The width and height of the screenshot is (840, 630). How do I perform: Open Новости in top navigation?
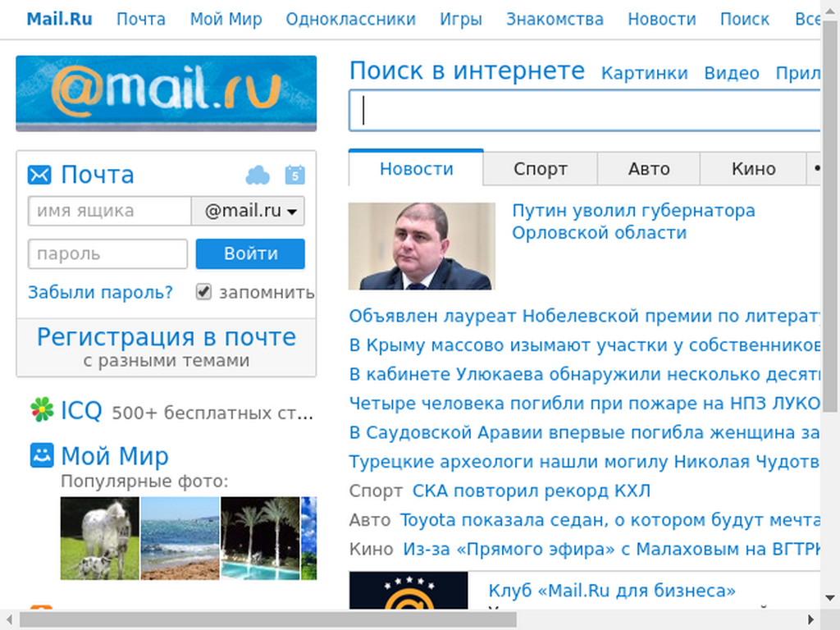tap(662, 20)
